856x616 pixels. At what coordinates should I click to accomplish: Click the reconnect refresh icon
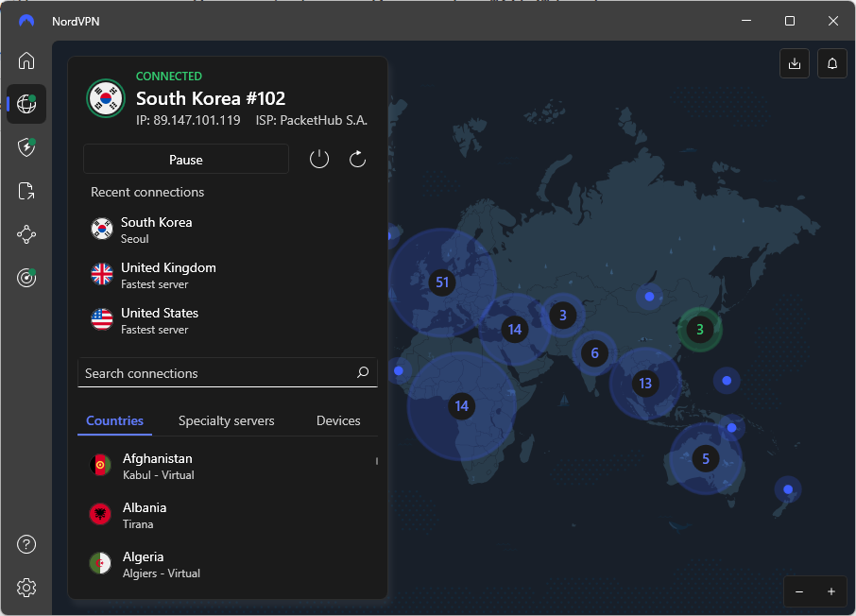357,160
